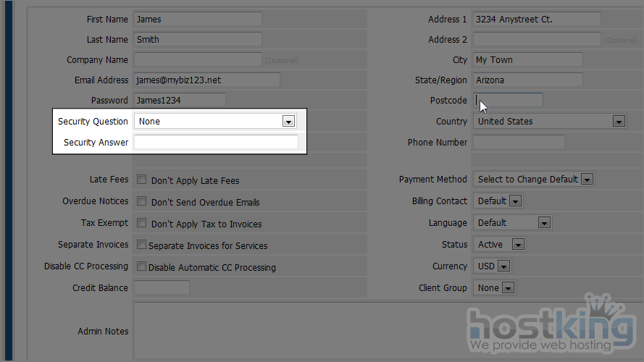Viewport: 644px width, 362px height.
Task: Click the Phone Number field
Action: [519, 143]
